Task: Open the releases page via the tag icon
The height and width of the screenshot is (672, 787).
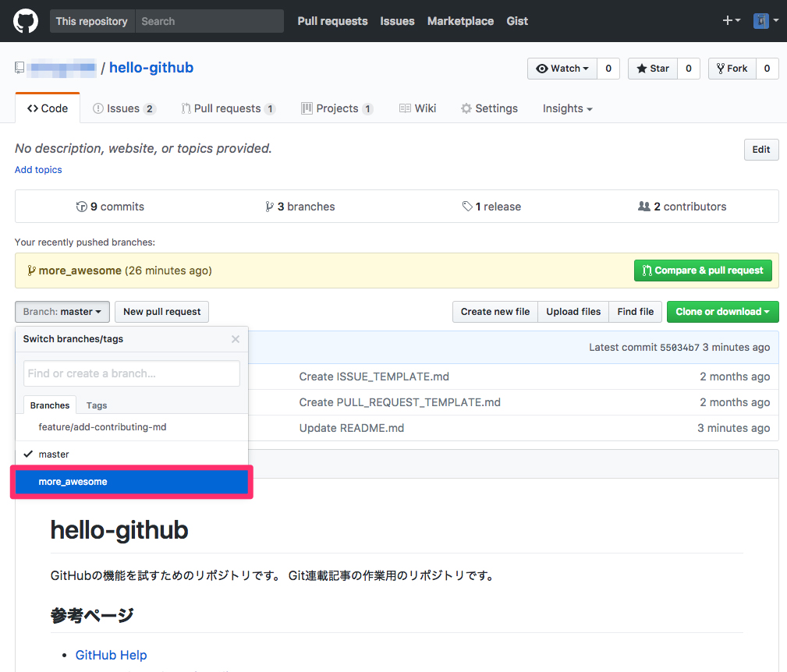Action: [x=467, y=206]
